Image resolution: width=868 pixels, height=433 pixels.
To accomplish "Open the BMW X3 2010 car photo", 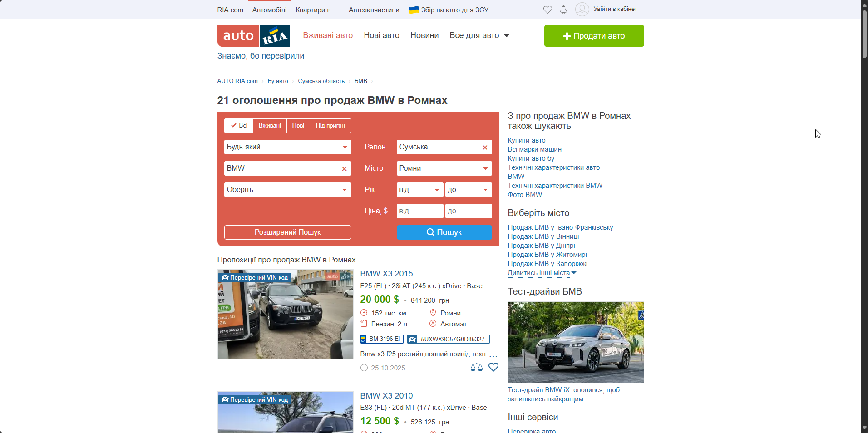I will tap(286, 412).
